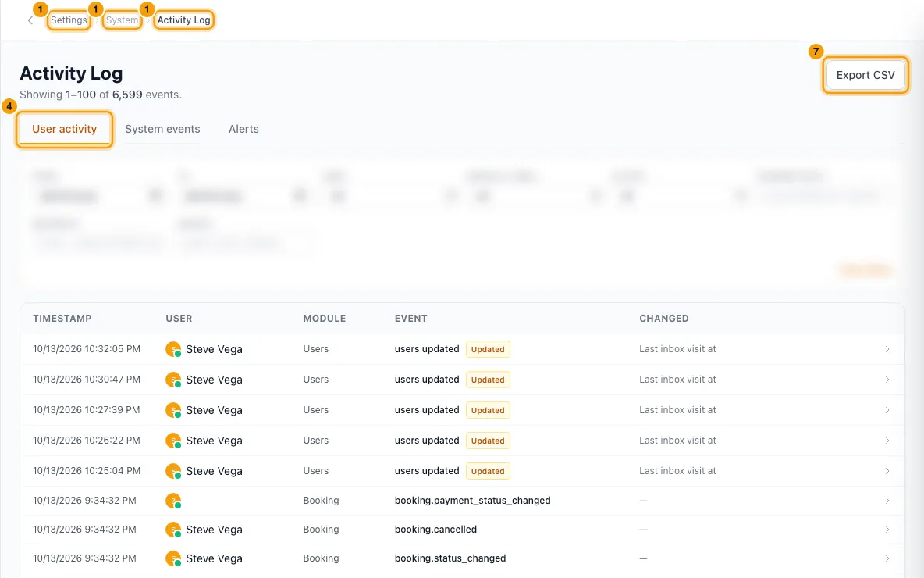This screenshot has height=578, width=924.
Task: Open row chevron for booking.status_changed event
Action: (x=887, y=558)
